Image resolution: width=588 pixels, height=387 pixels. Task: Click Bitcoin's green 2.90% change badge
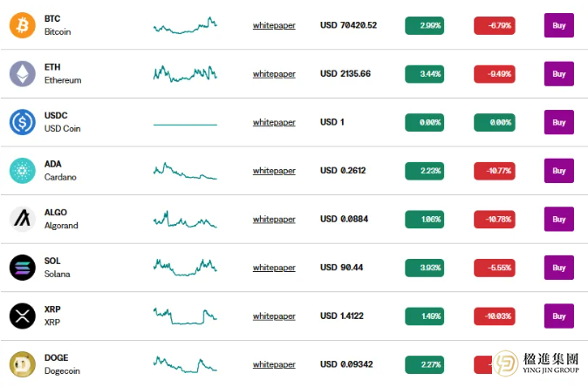(430, 26)
